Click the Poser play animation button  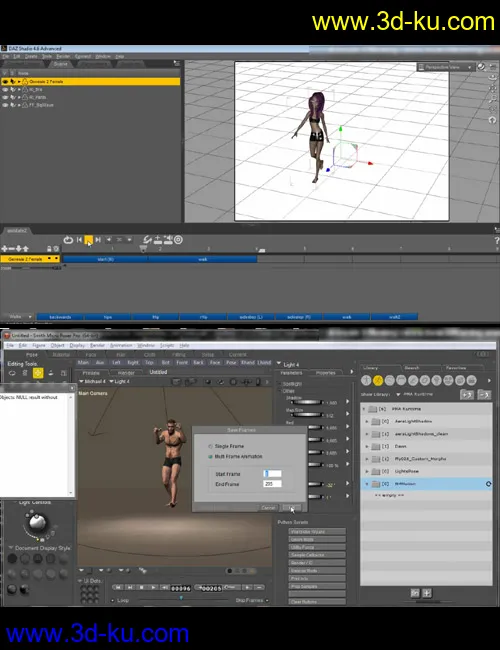click(153, 587)
